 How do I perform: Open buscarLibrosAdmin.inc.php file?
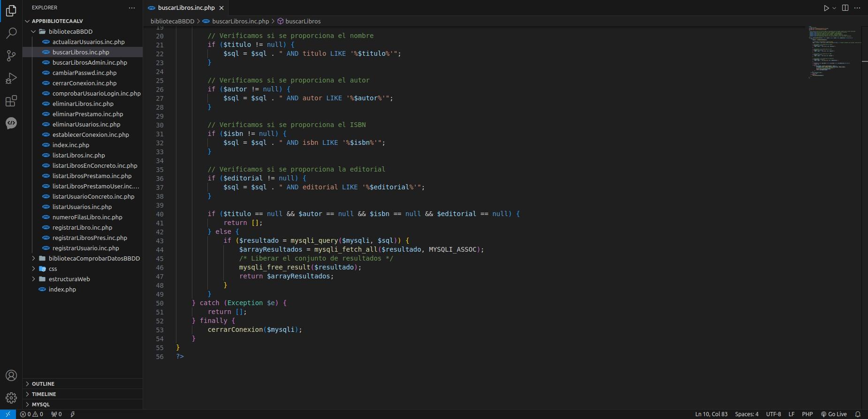(83, 62)
